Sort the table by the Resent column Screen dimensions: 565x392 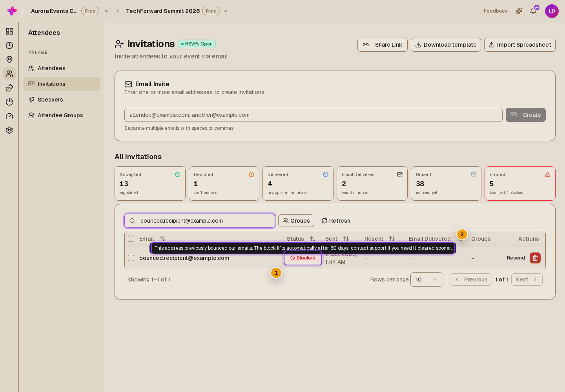392,239
